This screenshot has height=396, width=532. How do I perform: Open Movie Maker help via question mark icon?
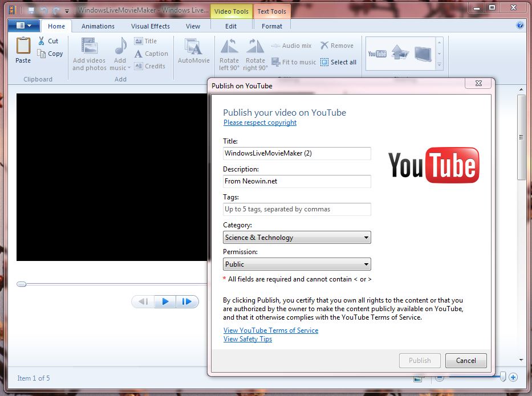pos(520,25)
